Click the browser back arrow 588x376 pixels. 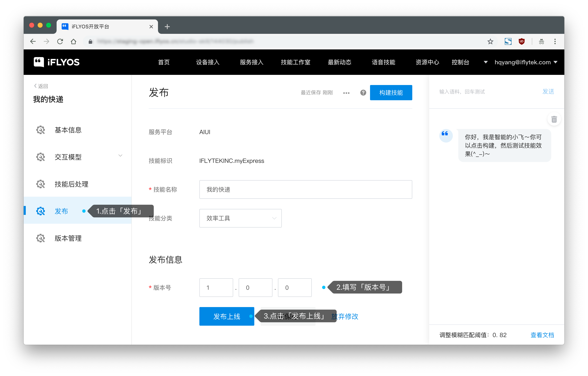coord(33,41)
